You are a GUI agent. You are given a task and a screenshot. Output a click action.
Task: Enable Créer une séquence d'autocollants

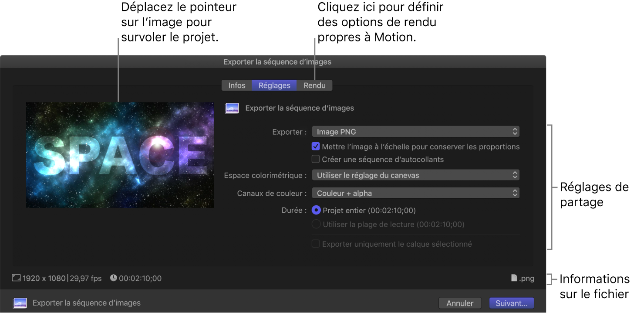(316, 159)
